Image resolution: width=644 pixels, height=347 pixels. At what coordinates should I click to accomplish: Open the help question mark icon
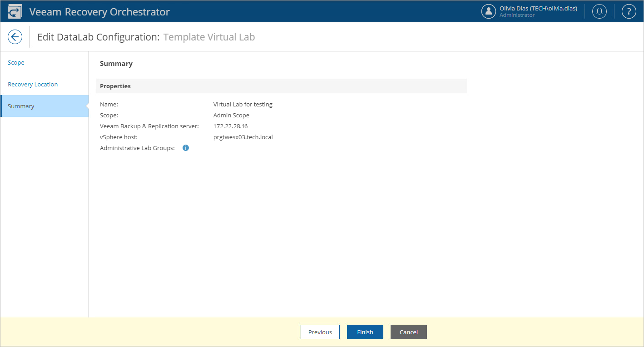pyautogui.click(x=629, y=11)
